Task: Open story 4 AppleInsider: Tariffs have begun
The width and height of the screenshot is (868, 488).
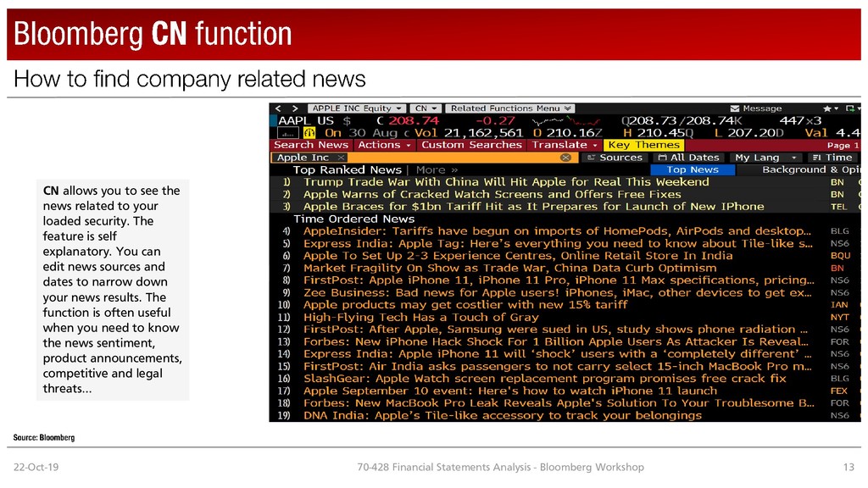Action: click(557, 231)
